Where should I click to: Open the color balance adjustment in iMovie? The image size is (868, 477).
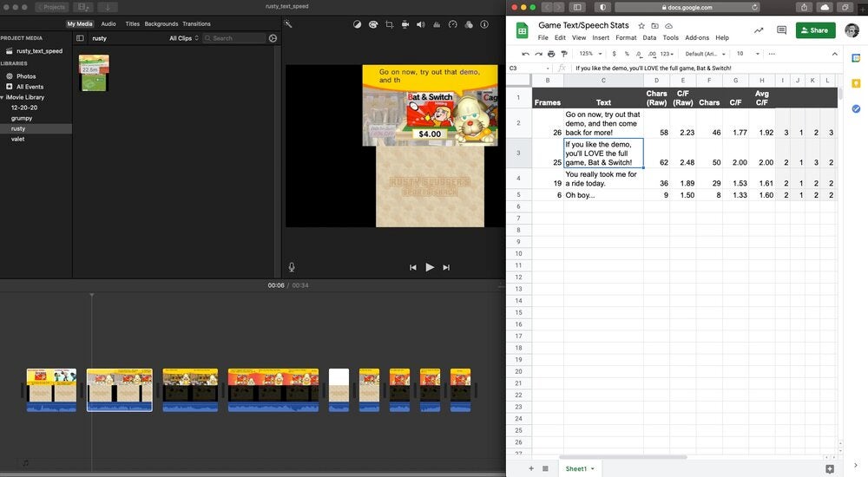pos(357,24)
